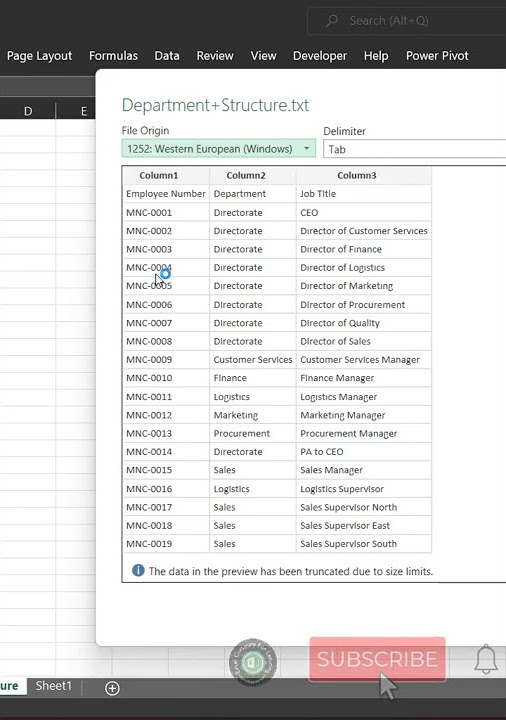Screen dimensions: 506x720
Task: Select the MNC-0011 cell
Action: (x=166, y=397)
